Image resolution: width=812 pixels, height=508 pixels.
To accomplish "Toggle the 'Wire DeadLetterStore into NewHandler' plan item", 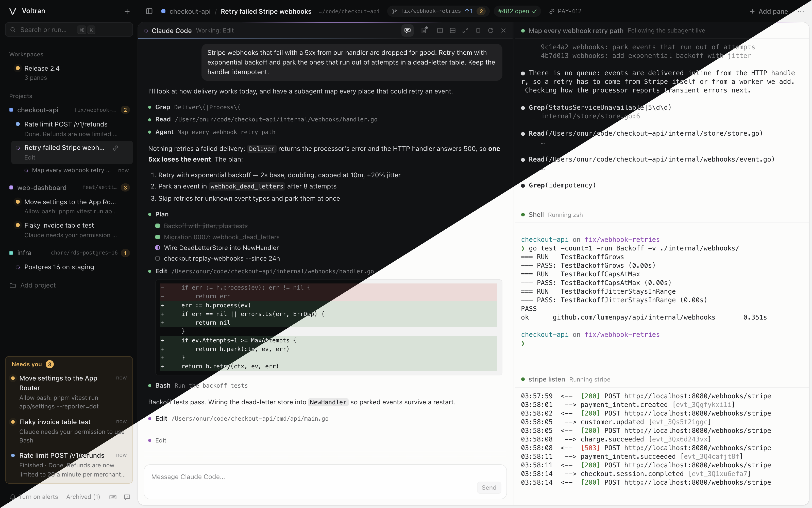I will click(x=157, y=248).
